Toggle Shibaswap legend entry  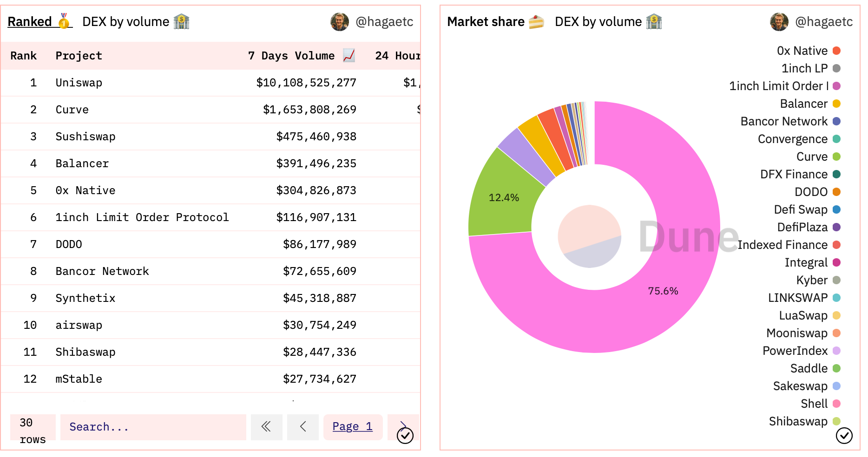click(x=805, y=421)
